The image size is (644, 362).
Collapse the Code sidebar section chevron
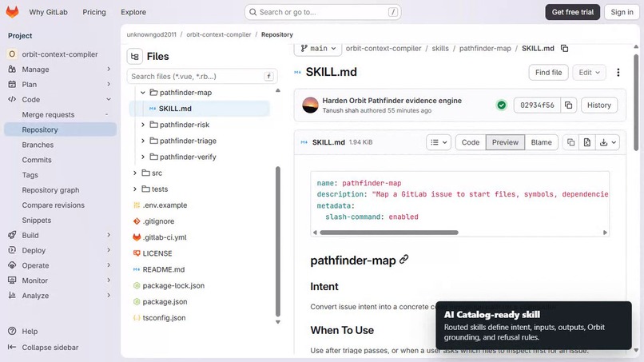109,99
